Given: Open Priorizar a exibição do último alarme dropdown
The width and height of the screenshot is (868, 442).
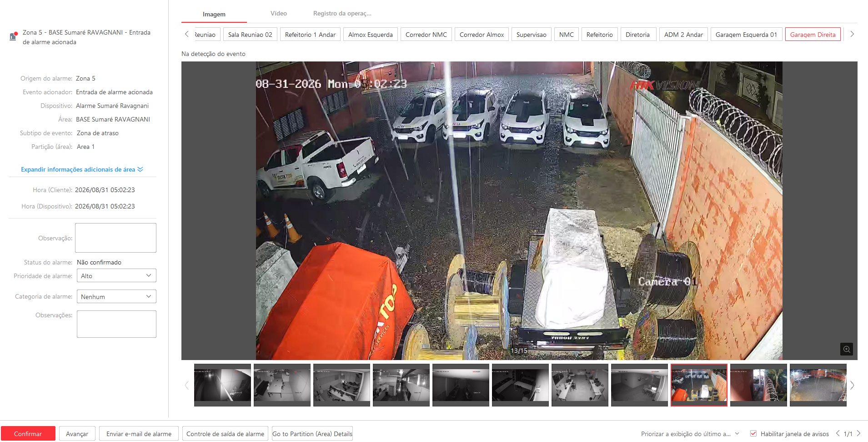Looking at the screenshot, I should point(690,434).
